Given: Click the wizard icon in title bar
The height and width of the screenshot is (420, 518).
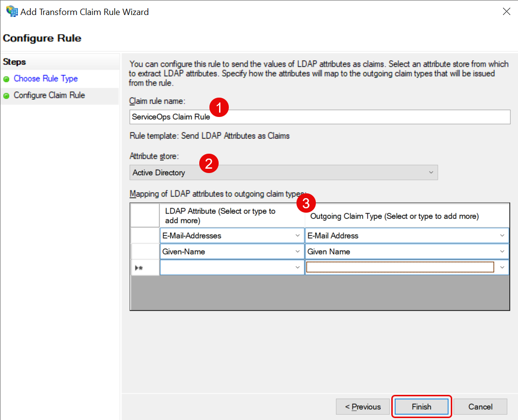Looking at the screenshot, I should (11, 12).
